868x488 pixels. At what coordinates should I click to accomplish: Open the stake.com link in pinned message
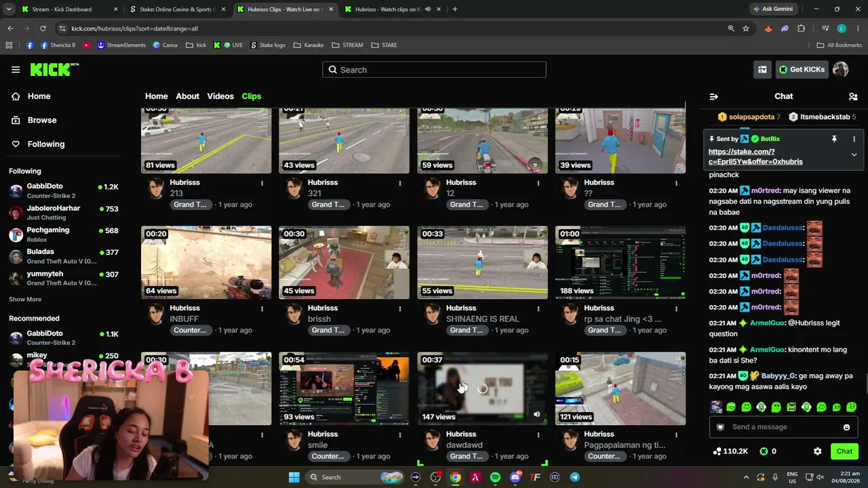pyautogui.click(x=755, y=157)
